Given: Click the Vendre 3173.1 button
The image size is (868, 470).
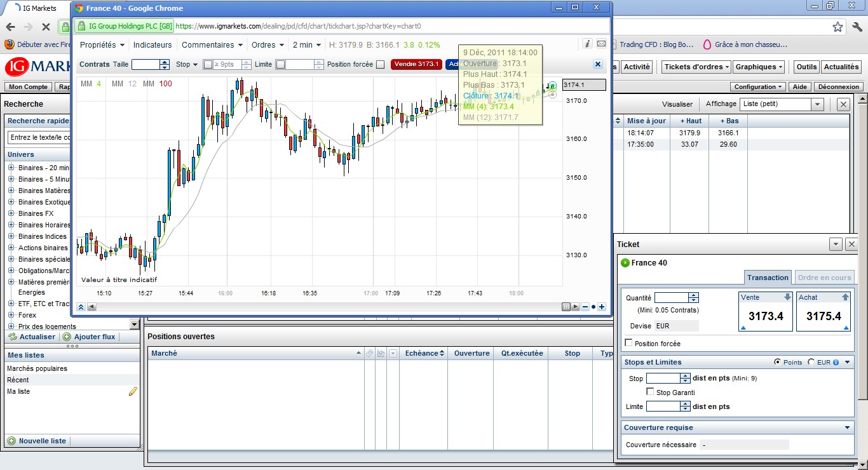Looking at the screenshot, I should pos(416,64).
